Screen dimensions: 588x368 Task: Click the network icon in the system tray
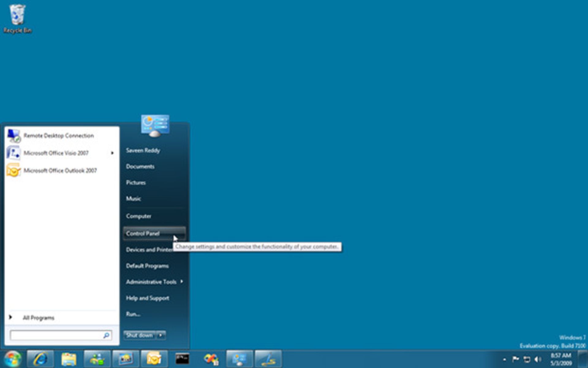point(526,359)
